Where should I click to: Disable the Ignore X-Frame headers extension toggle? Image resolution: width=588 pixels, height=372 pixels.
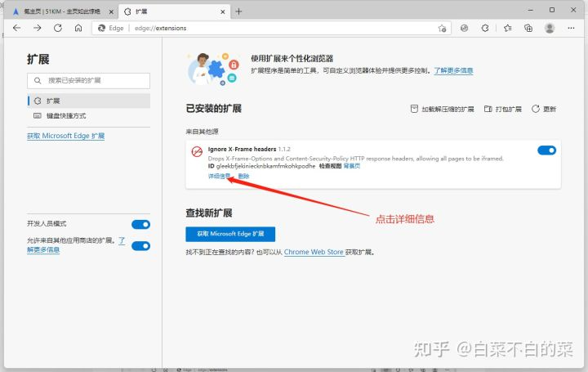click(546, 150)
